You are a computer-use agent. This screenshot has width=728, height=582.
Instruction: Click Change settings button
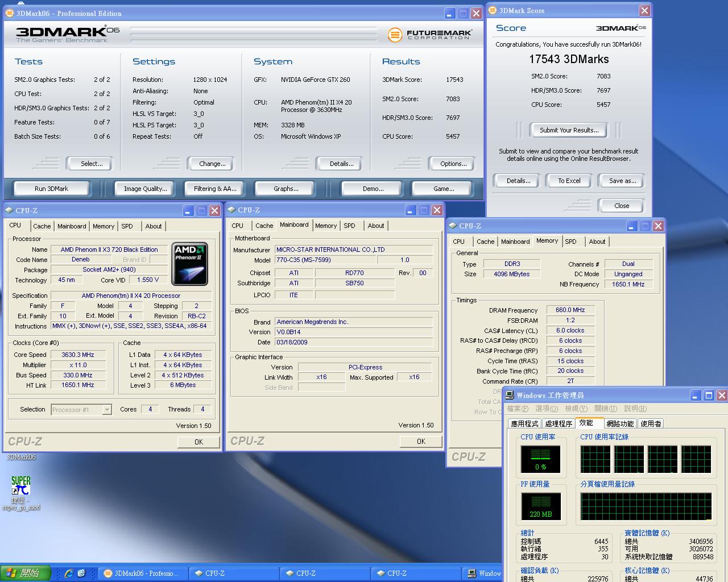pos(212,164)
